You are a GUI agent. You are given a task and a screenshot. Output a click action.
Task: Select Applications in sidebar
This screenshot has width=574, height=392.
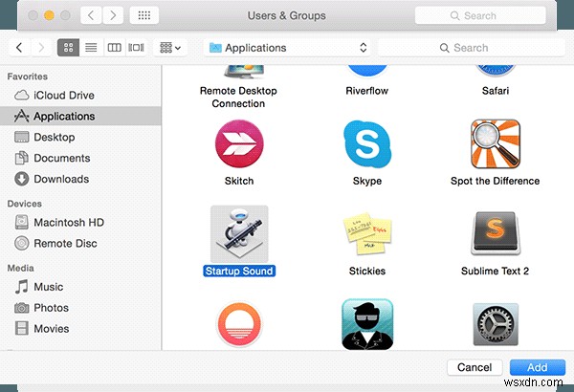(x=80, y=116)
